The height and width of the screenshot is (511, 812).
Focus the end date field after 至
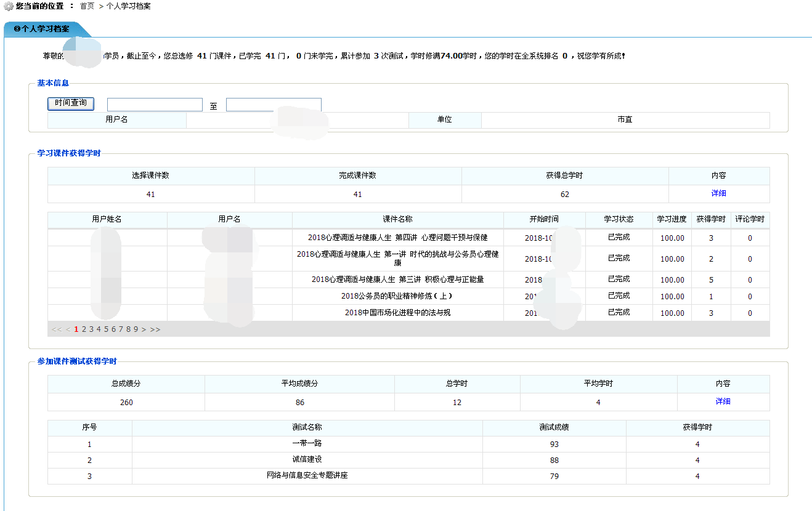[274, 105]
